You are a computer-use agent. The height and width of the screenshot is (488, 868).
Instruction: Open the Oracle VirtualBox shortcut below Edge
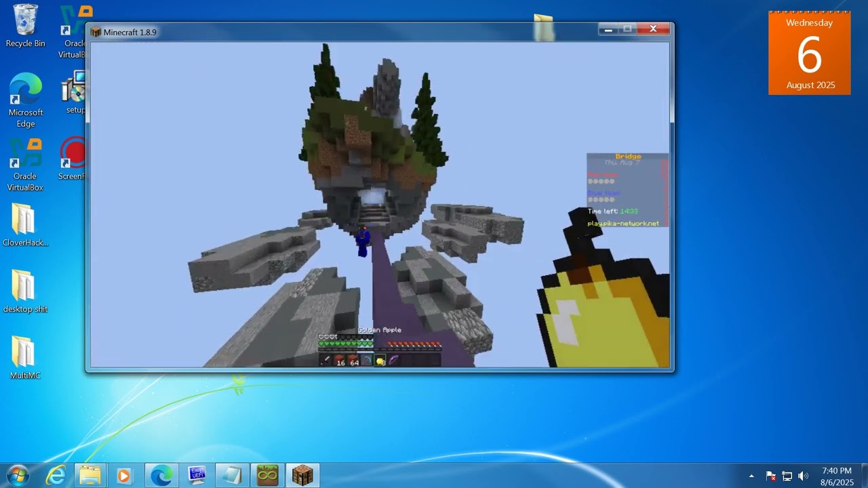pos(26,165)
